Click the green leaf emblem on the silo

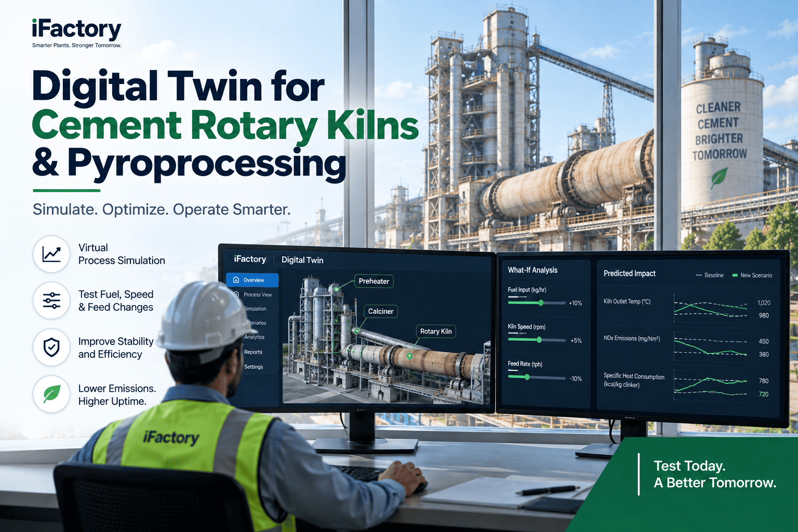click(719, 178)
